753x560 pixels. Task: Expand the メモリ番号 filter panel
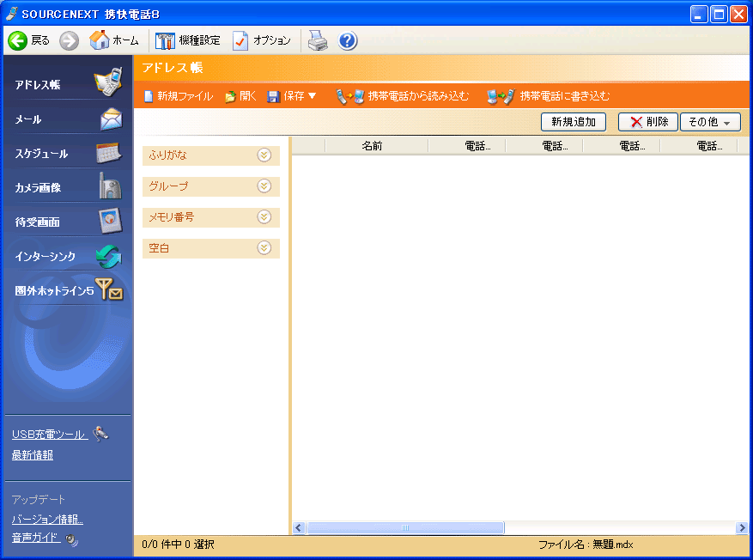(264, 217)
